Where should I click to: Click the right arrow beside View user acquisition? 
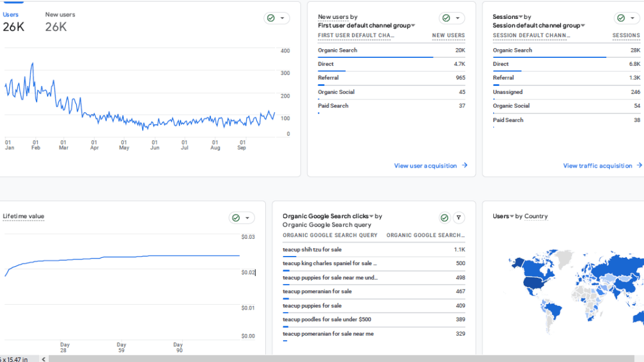(464, 165)
